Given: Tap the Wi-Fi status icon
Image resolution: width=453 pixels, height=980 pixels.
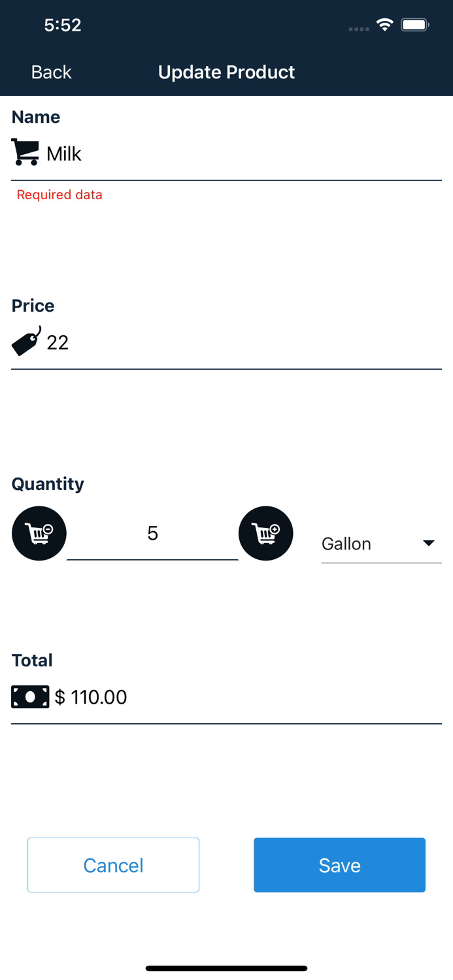Looking at the screenshot, I should 385,25.
